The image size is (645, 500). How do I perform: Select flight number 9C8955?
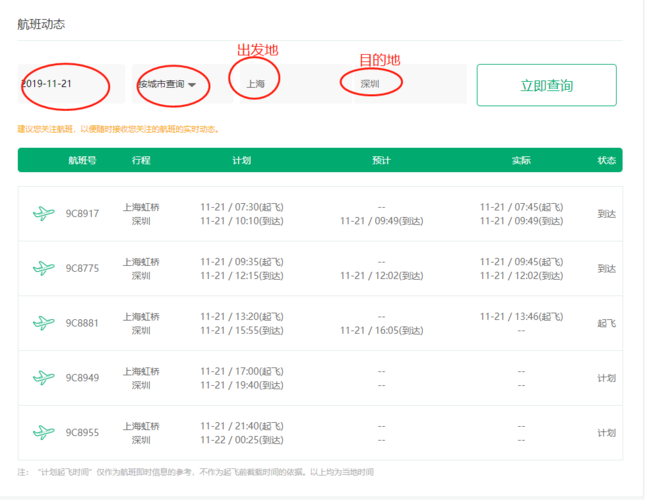click(x=82, y=433)
